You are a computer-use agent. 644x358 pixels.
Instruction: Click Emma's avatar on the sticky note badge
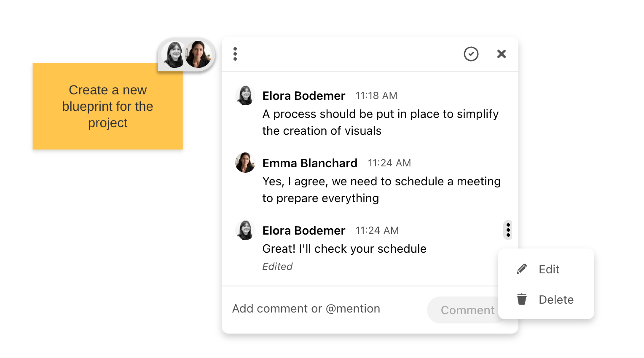198,55
